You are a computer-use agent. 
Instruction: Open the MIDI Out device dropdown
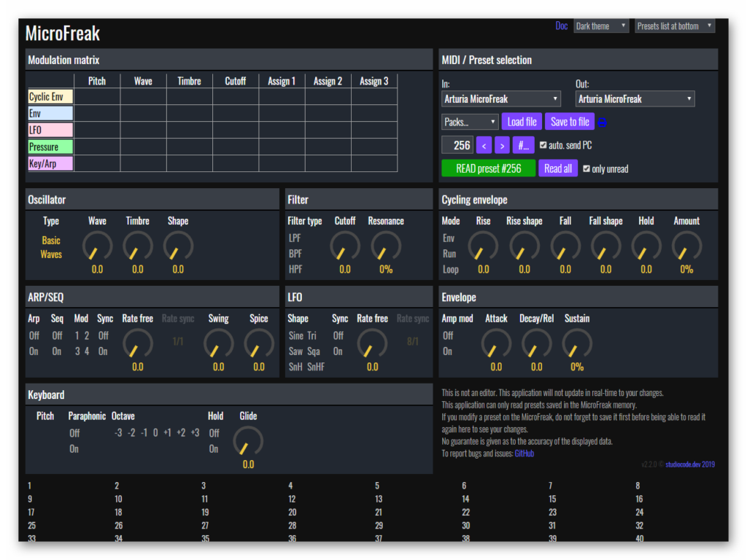[x=635, y=99]
